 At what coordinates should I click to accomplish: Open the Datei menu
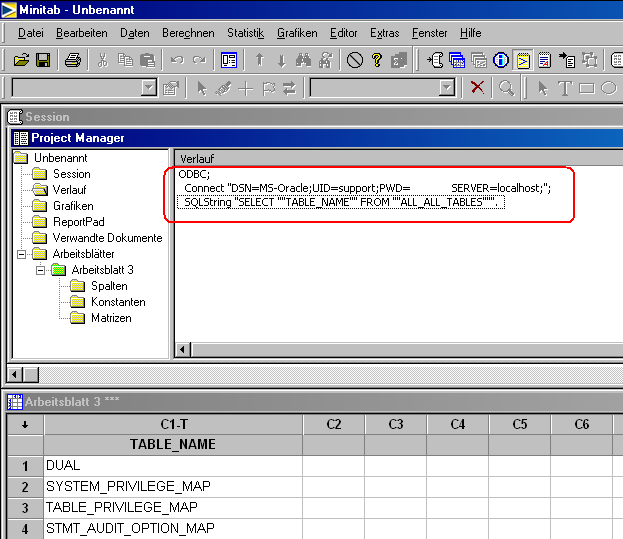tap(31, 33)
